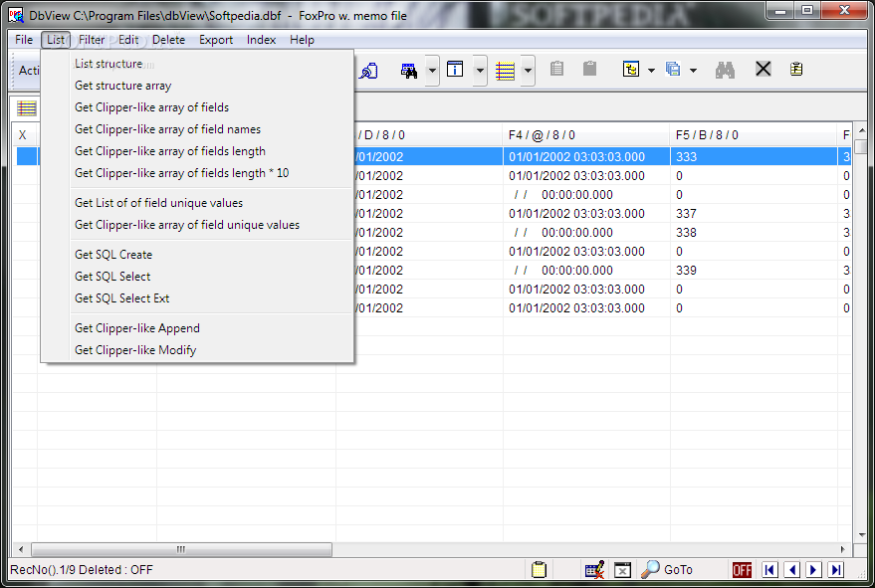This screenshot has height=588, width=875.
Task: Click the table edit with red X icon
Action: 594,569
